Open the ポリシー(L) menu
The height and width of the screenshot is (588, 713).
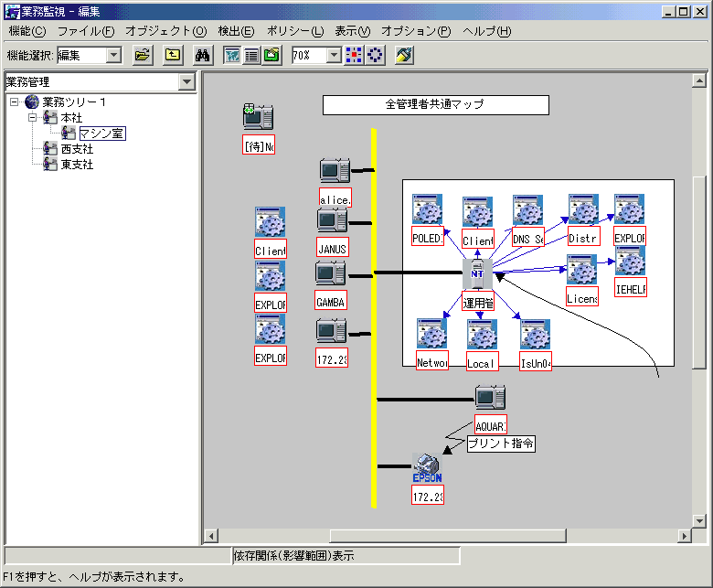click(x=295, y=31)
